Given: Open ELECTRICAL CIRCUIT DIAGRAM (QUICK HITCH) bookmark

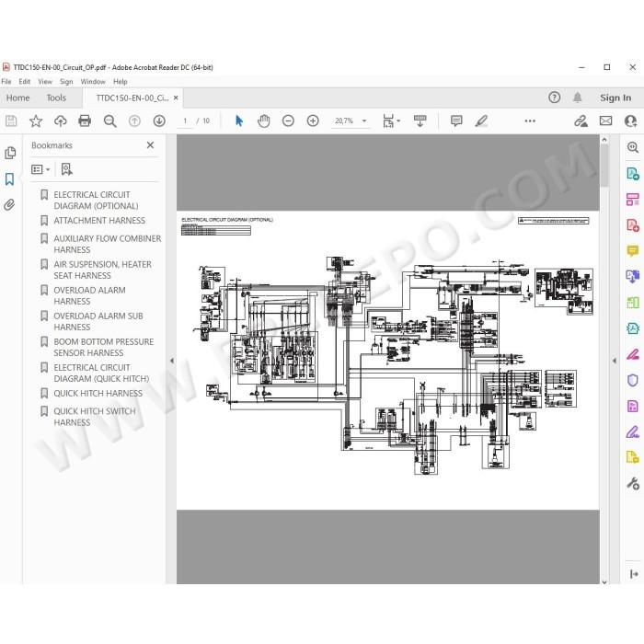Looking at the screenshot, I should click(x=101, y=373).
